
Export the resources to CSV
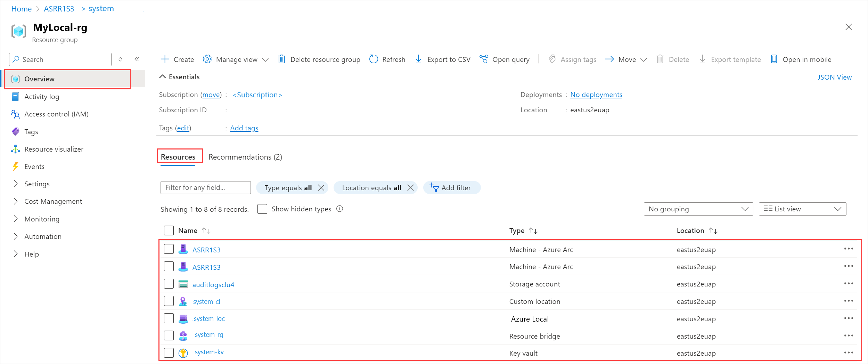pyautogui.click(x=442, y=59)
